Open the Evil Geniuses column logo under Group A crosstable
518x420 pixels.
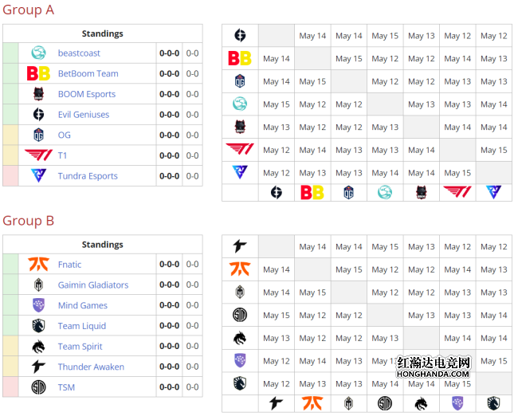[x=277, y=192]
